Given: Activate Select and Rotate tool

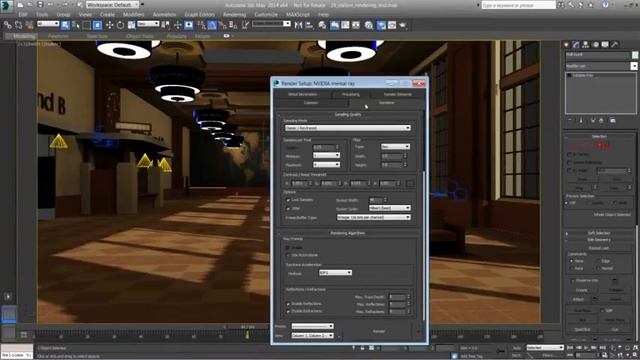Looking at the screenshot, I should (x=120, y=25).
